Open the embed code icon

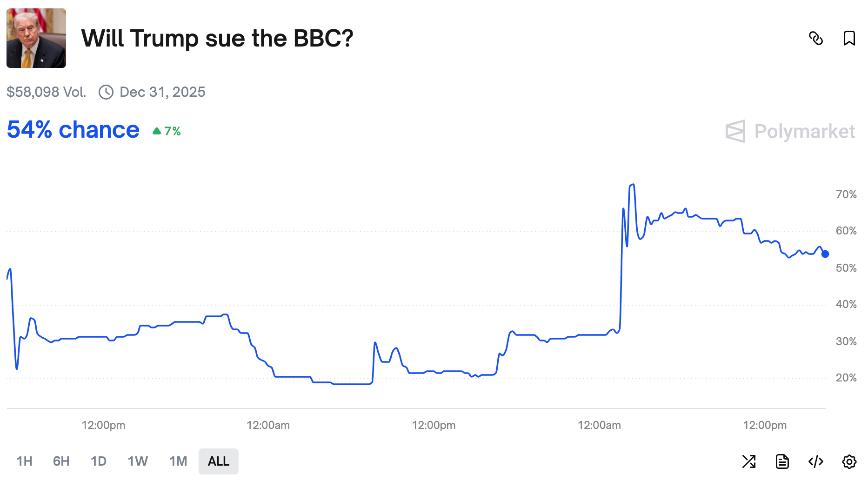coord(816,461)
